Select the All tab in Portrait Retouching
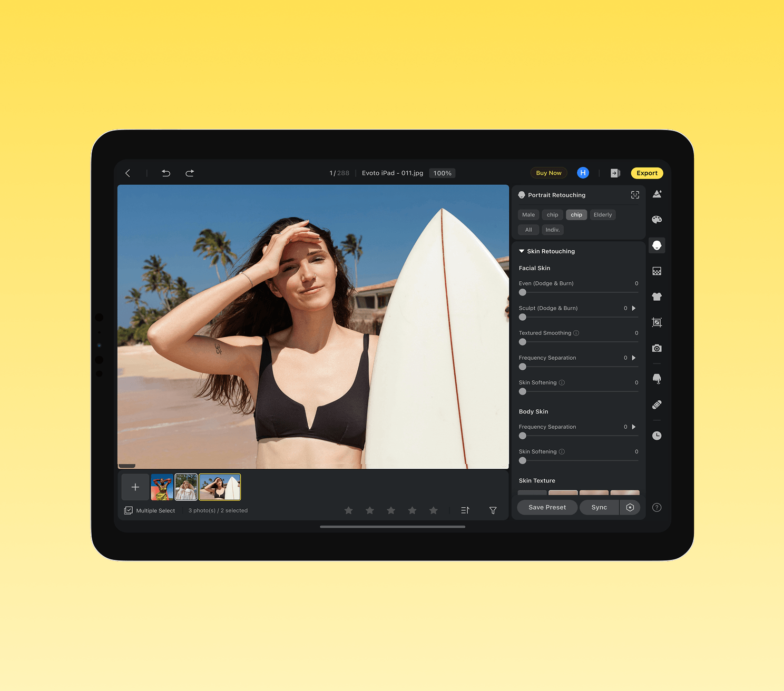The width and height of the screenshot is (784, 691). pyautogui.click(x=528, y=230)
